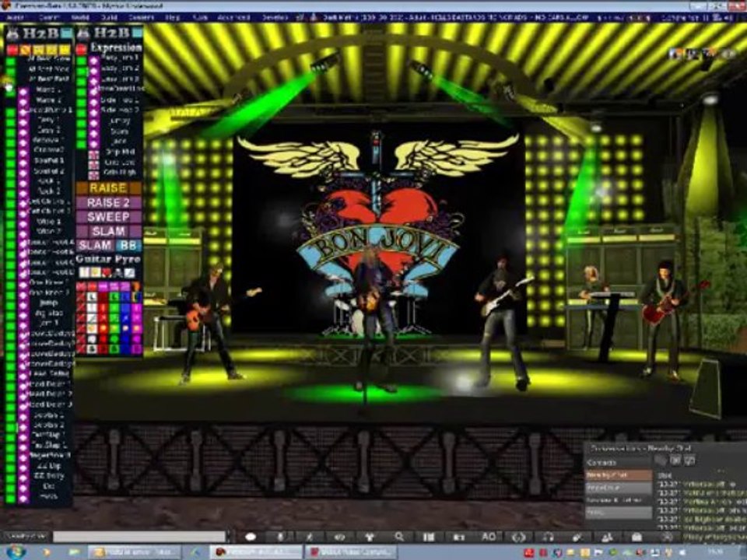The height and width of the screenshot is (560, 747).
Task: Open the Help menu
Action: [173, 18]
